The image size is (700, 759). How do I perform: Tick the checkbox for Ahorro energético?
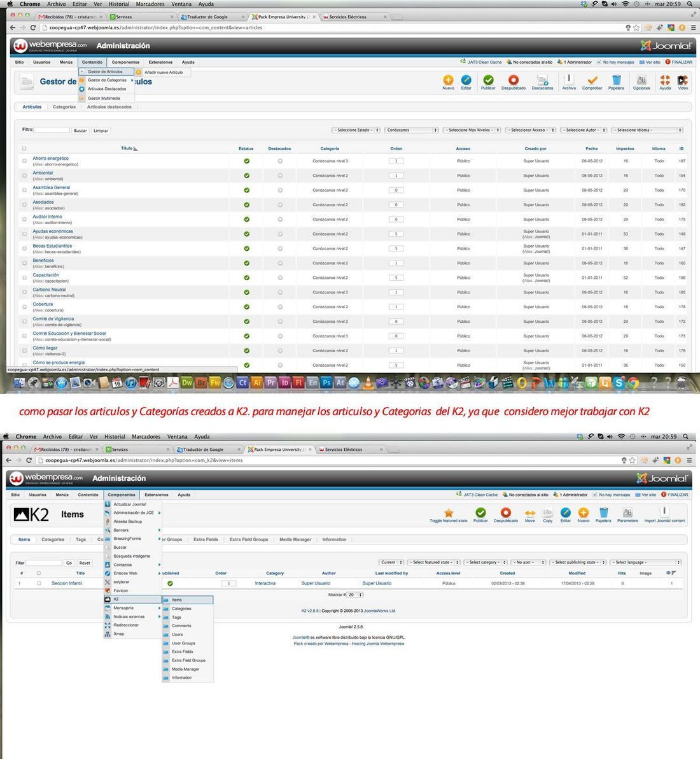(x=24, y=161)
